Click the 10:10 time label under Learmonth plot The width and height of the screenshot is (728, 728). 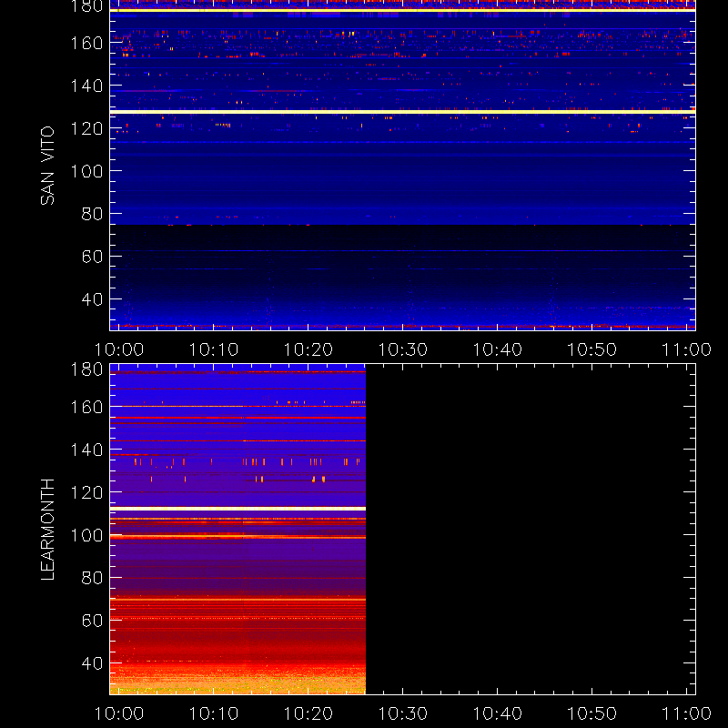point(214,713)
